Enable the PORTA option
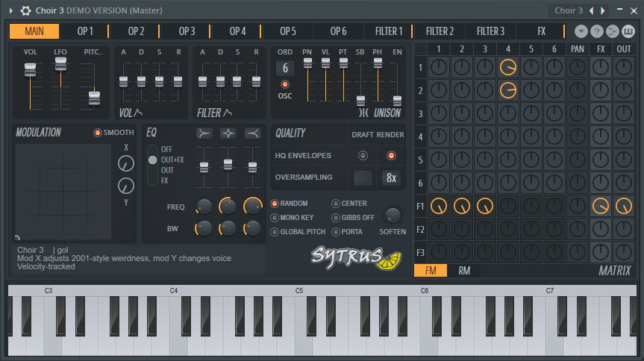 coord(347,232)
